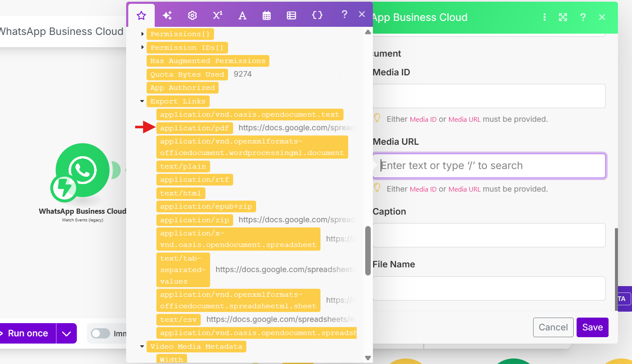Select the Video Media Metadata pill
The height and width of the screenshot is (364, 632).
point(196,347)
